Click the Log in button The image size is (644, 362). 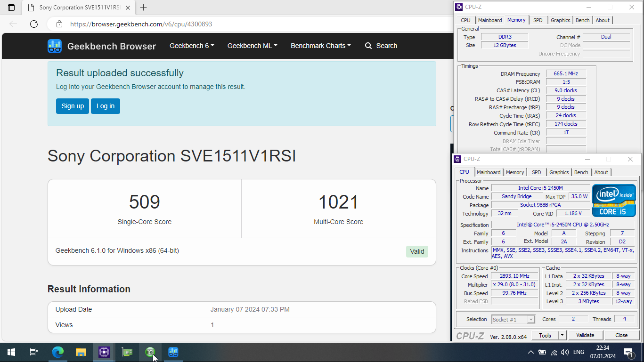pyautogui.click(x=106, y=106)
